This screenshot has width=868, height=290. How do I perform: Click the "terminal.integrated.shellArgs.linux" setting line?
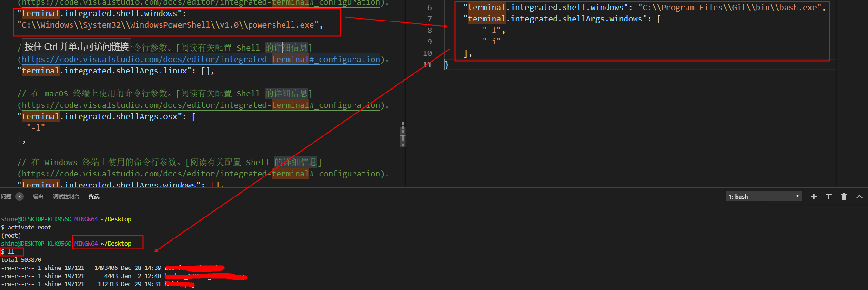pos(116,71)
